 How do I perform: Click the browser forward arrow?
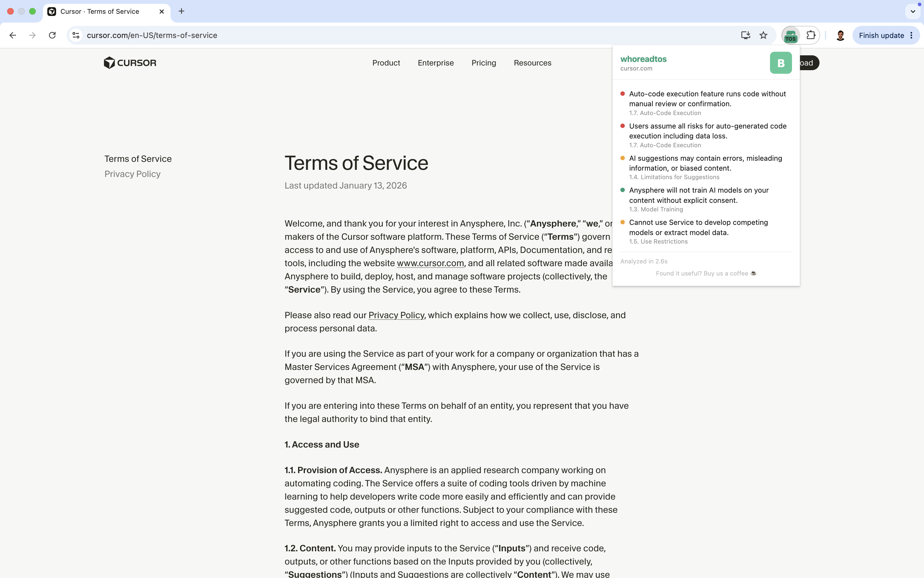[x=32, y=35]
